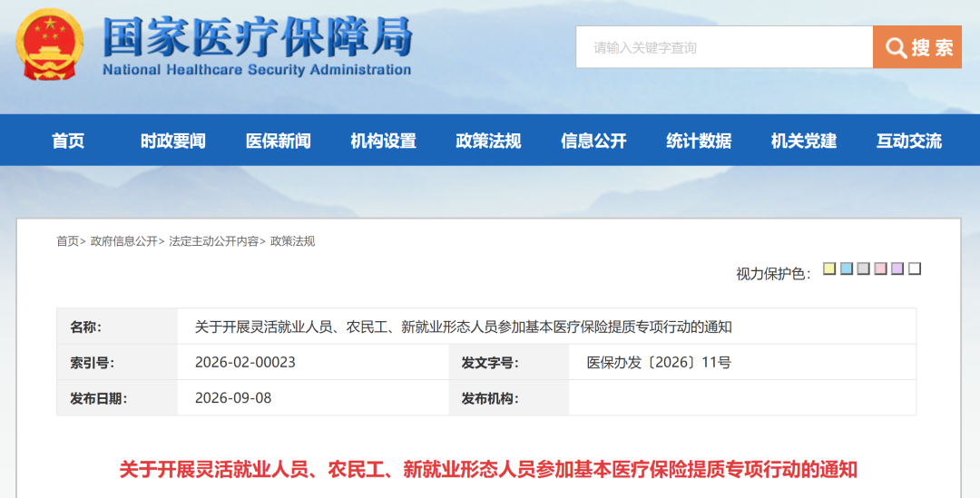The image size is (980, 498).
Task: Click the 名称: label cell
Action: pyautogui.click(x=117, y=327)
